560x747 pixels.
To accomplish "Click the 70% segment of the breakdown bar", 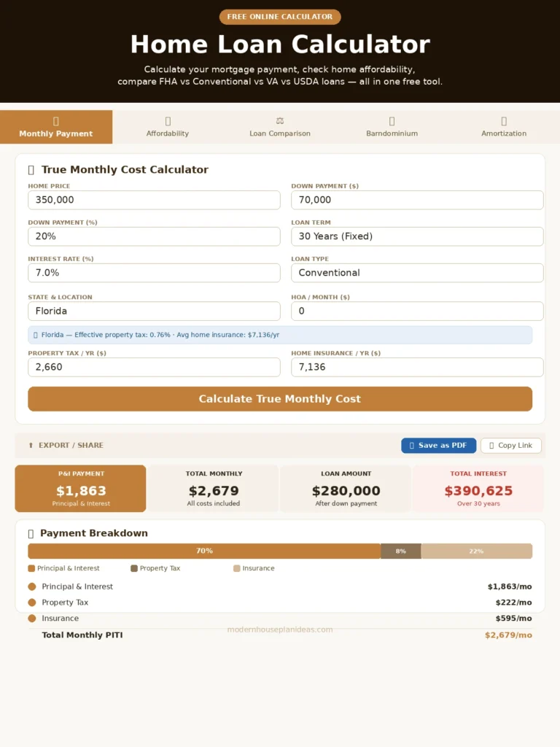I will 204,551.
